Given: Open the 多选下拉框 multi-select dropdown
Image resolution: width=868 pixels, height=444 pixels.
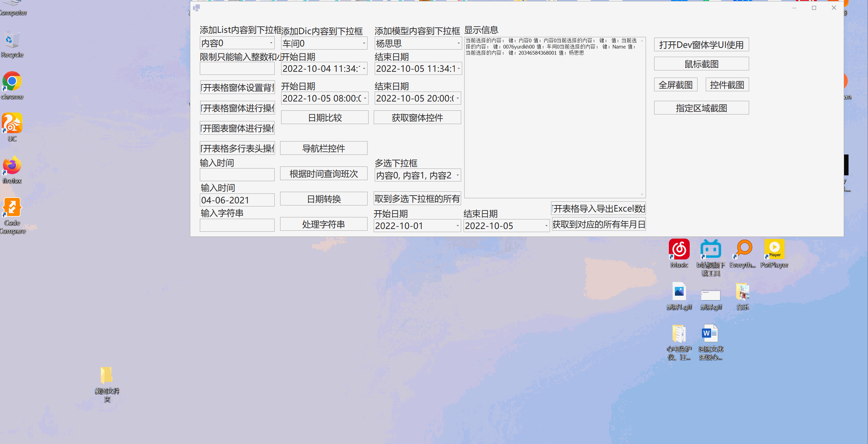Looking at the screenshot, I should coord(457,175).
